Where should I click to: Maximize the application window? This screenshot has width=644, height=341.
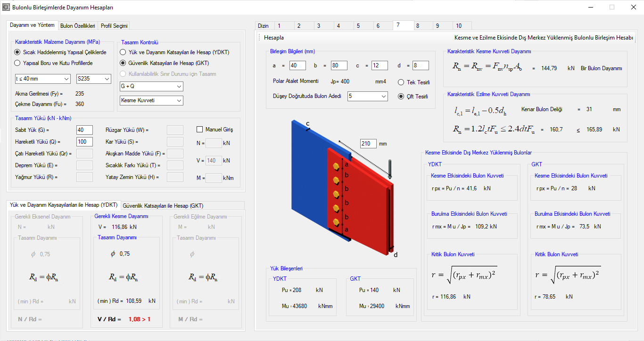612,7
